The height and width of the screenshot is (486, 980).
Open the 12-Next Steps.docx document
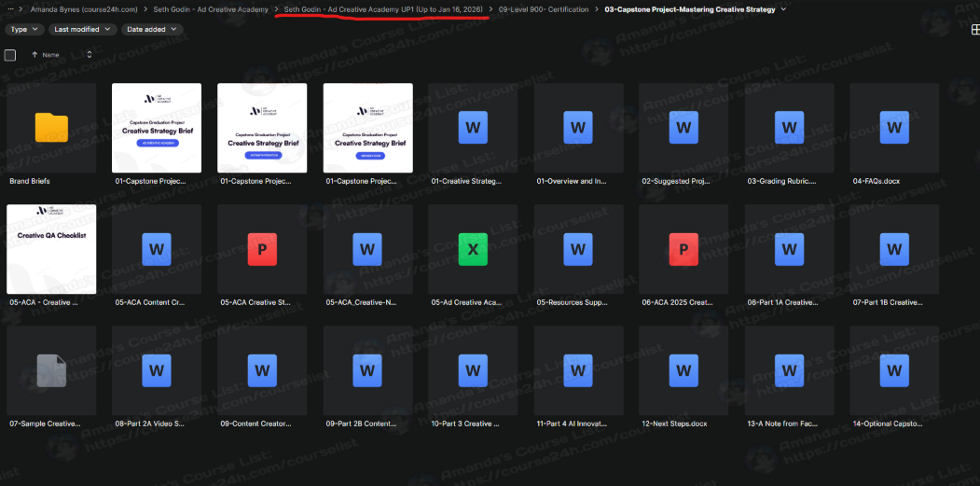(683, 370)
